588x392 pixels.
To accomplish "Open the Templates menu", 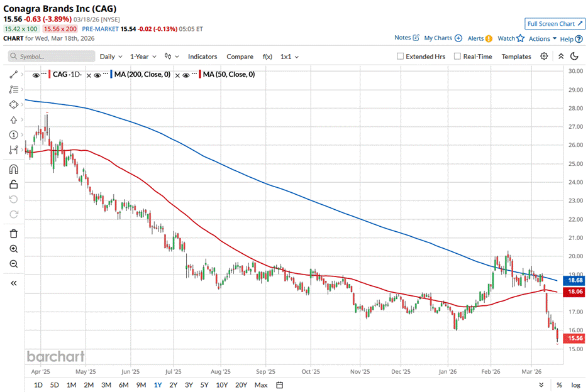I will (x=516, y=57).
